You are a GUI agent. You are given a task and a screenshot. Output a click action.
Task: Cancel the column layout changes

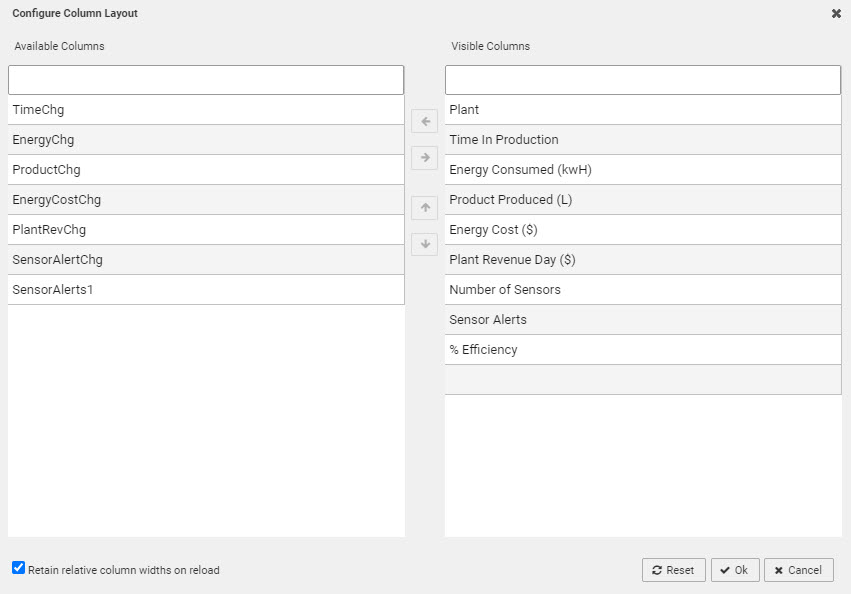(798, 570)
